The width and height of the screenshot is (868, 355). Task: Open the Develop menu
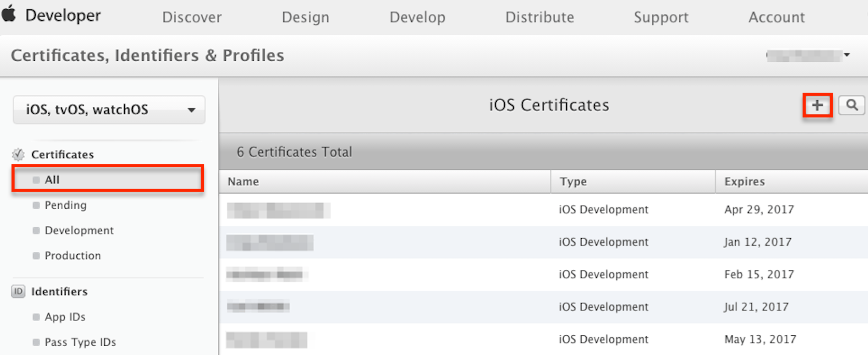(x=417, y=17)
